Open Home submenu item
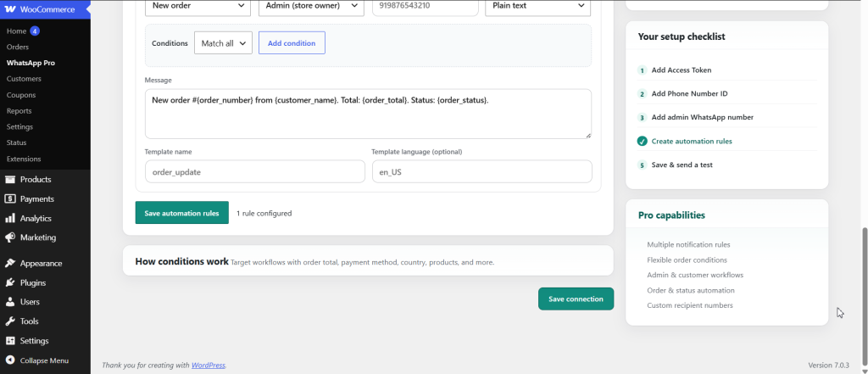This screenshot has width=868, height=374. (x=17, y=31)
